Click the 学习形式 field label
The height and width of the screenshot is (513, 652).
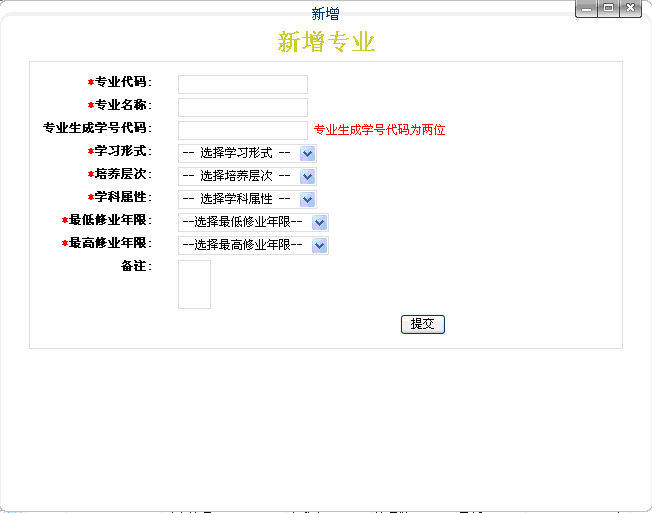(x=120, y=151)
